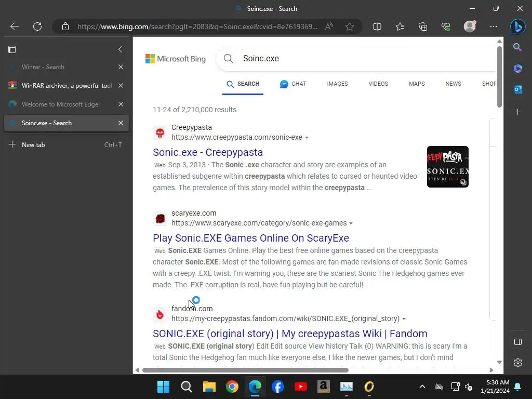This screenshot has width=532, height=399.
Task: View site information lock icon
Action: 65,26
